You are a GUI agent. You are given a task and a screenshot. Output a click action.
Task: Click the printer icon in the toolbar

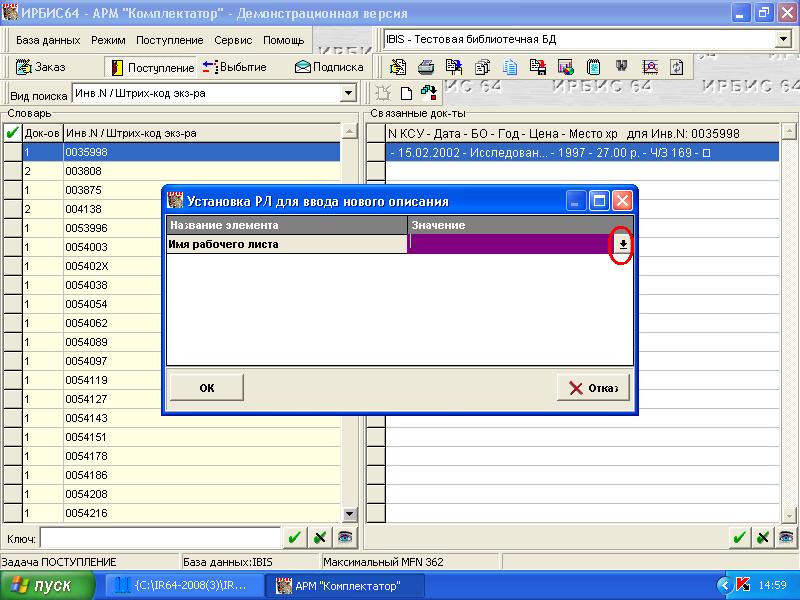tap(426, 67)
